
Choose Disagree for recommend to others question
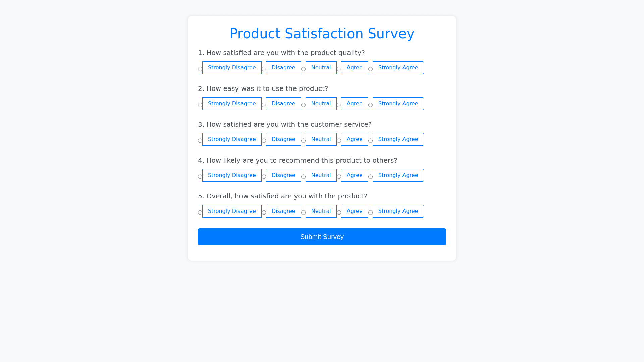[283, 175]
